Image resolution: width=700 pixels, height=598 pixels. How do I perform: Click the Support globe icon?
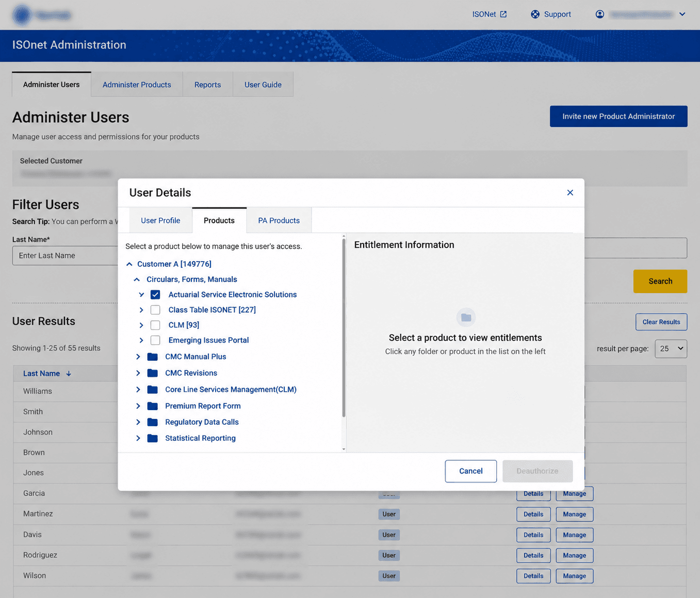point(535,14)
